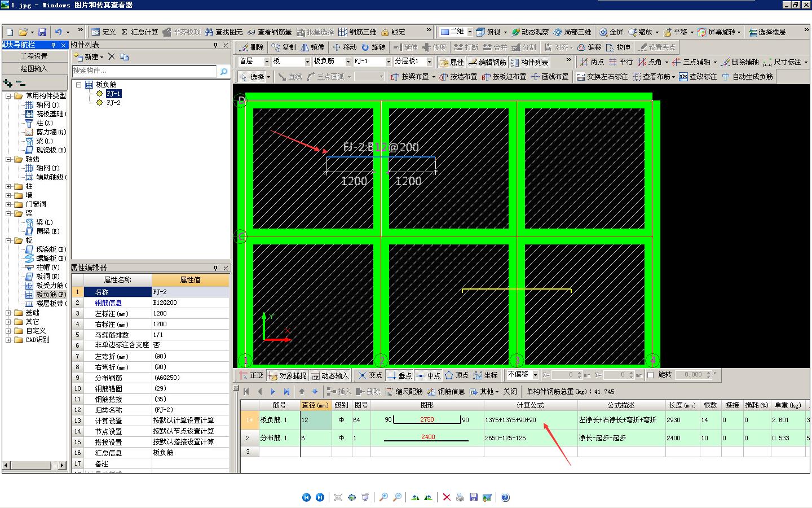Toggle 对象捕捉 object snap
This screenshot has height=508, width=812.
[x=288, y=375]
